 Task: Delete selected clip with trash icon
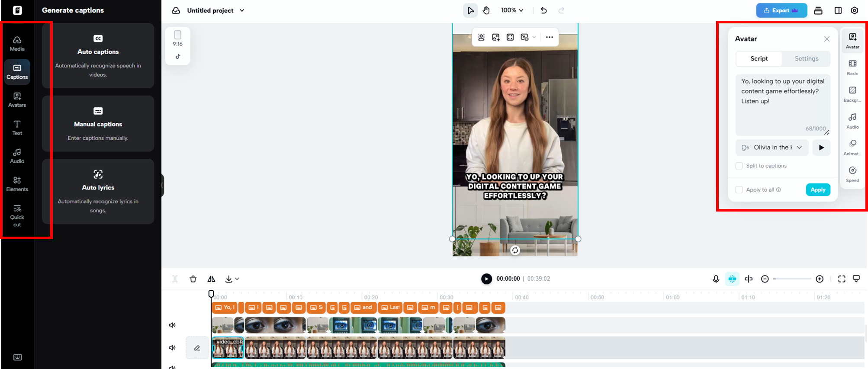[193, 279]
